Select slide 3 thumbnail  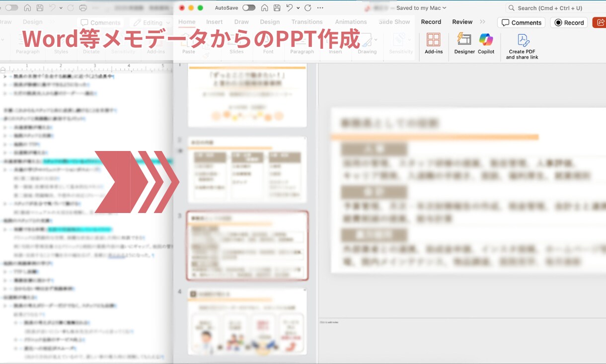(247, 246)
